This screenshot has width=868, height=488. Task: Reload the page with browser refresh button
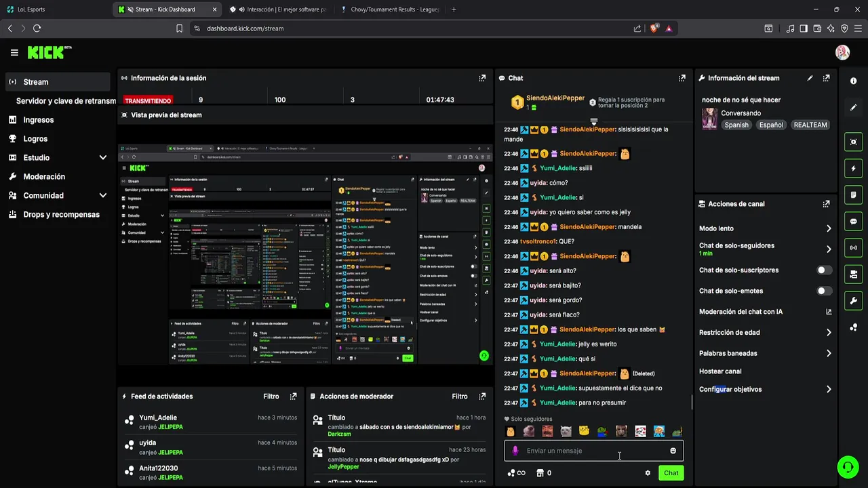pos(37,28)
